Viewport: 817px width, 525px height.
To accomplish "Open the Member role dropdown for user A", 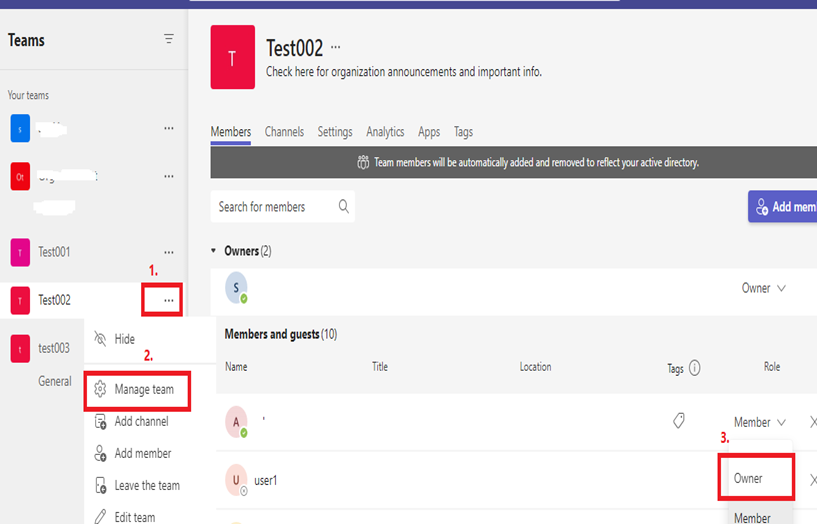I will pyautogui.click(x=760, y=422).
